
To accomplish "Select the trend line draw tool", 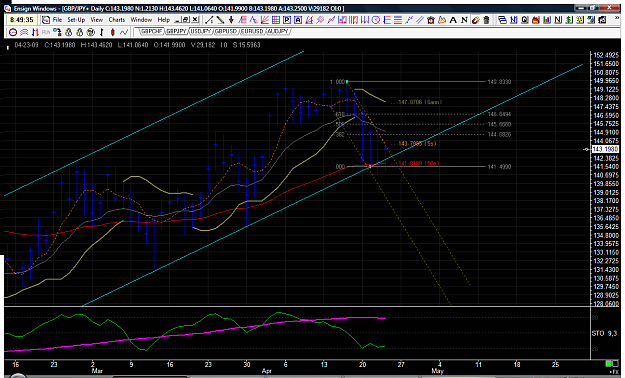I will [209, 20].
